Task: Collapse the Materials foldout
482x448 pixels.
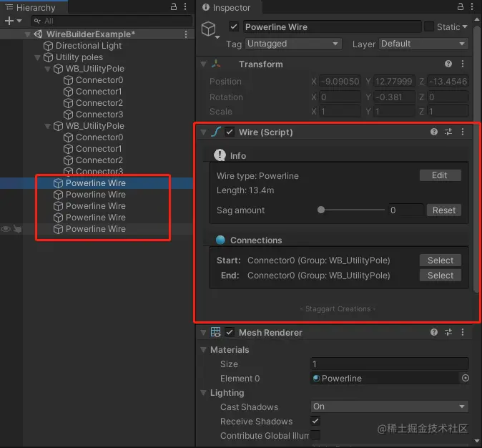Action: (203, 350)
